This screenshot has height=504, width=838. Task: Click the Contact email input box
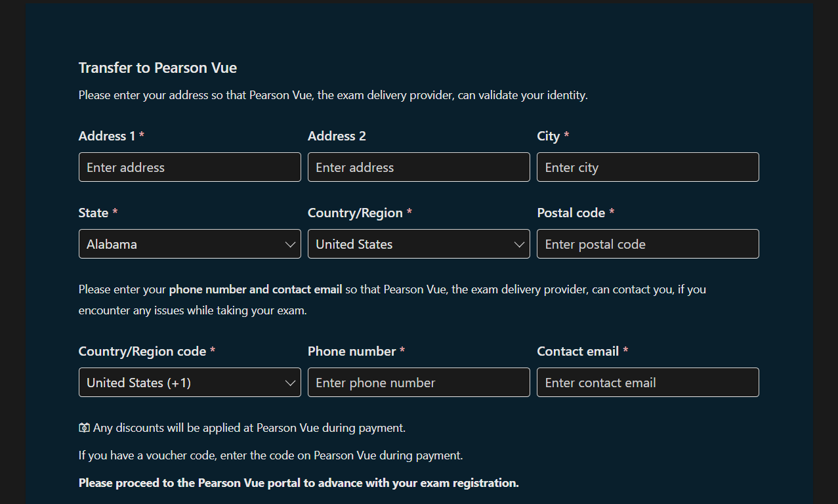648,383
